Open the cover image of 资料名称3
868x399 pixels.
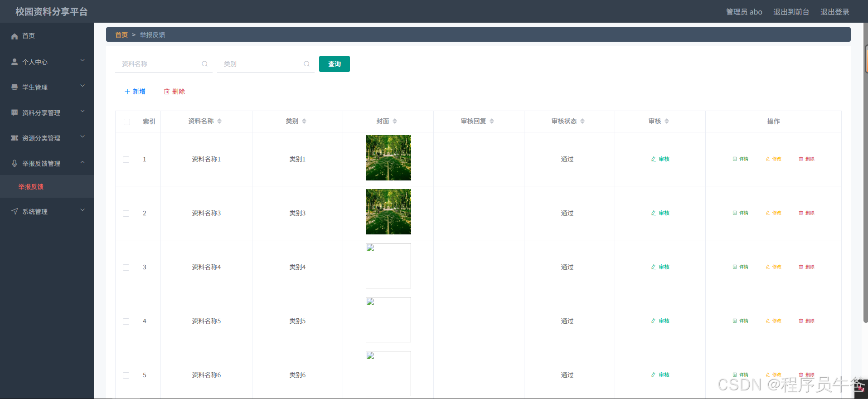click(x=388, y=212)
